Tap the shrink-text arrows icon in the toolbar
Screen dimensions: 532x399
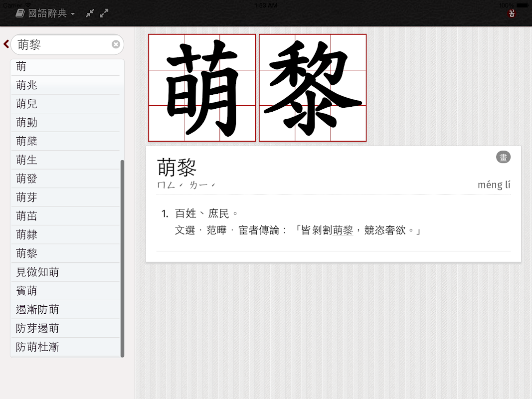click(x=89, y=13)
